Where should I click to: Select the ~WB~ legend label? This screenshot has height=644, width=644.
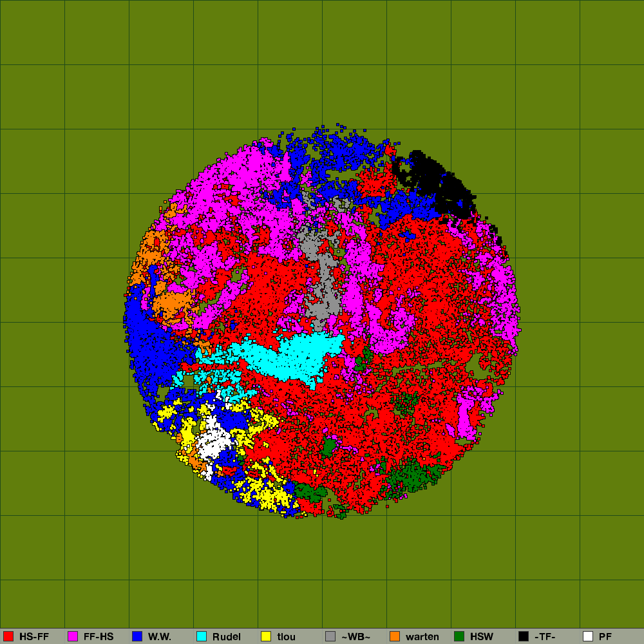355,637
